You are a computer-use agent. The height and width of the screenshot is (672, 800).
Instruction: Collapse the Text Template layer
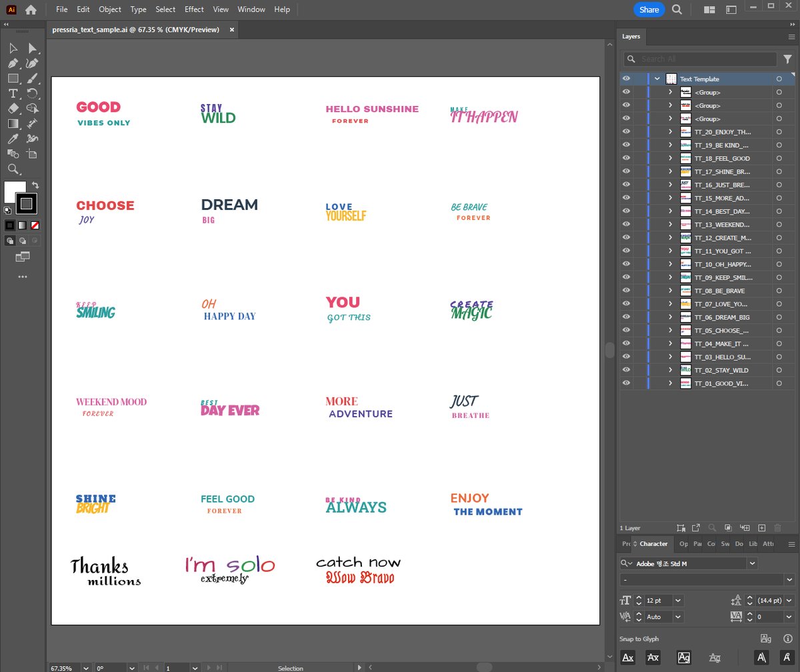point(657,79)
